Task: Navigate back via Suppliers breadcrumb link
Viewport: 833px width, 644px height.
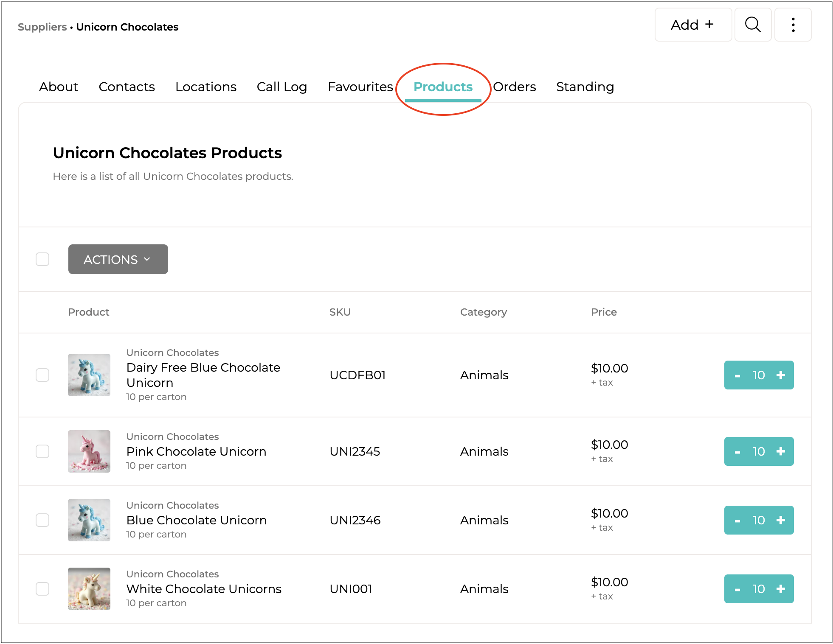Action: pyautogui.click(x=42, y=27)
